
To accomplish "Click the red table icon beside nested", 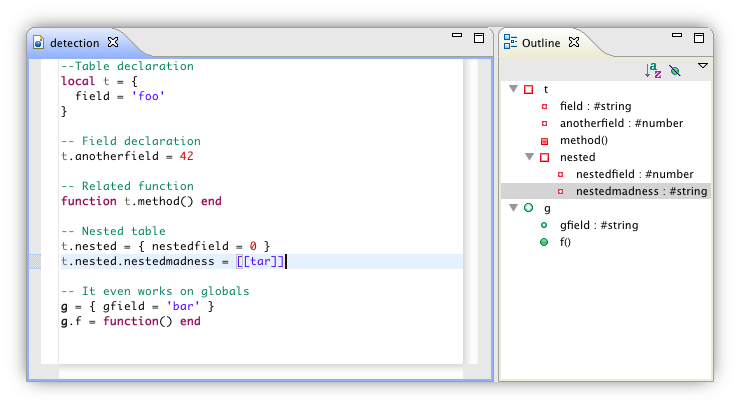I will (544, 157).
